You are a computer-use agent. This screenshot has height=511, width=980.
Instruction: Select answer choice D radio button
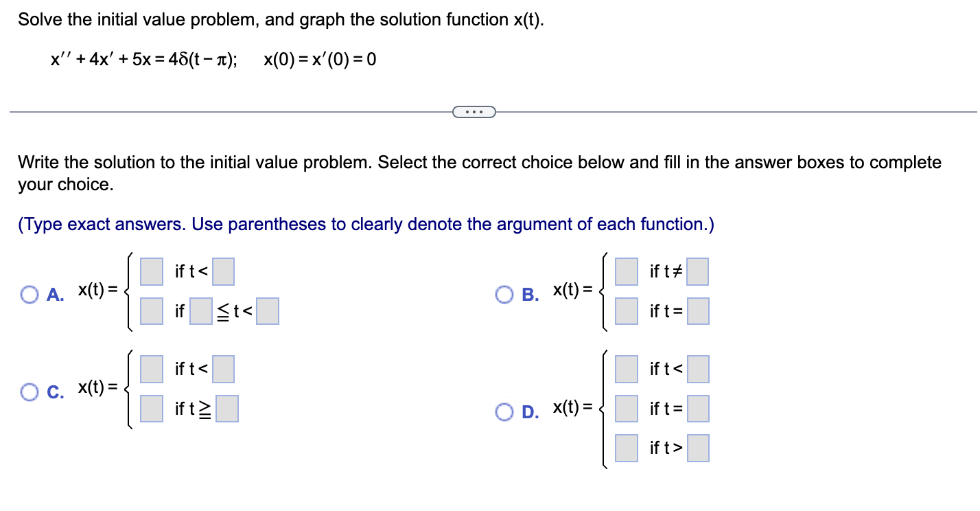tap(505, 411)
